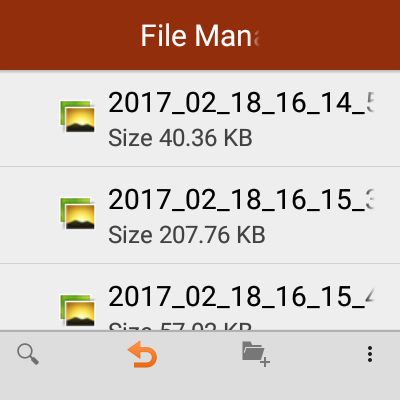Select the third image file row
The height and width of the screenshot is (400, 400).
tap(200, 297)
